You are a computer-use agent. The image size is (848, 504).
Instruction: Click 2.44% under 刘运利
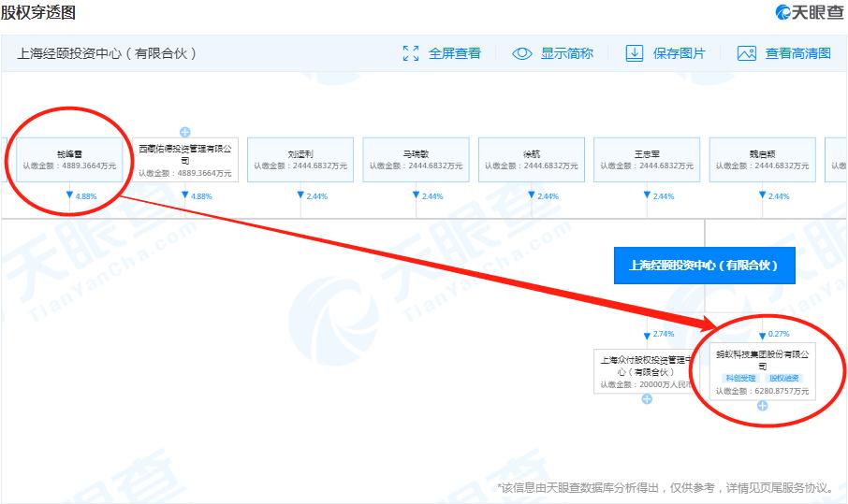point(317,196)
